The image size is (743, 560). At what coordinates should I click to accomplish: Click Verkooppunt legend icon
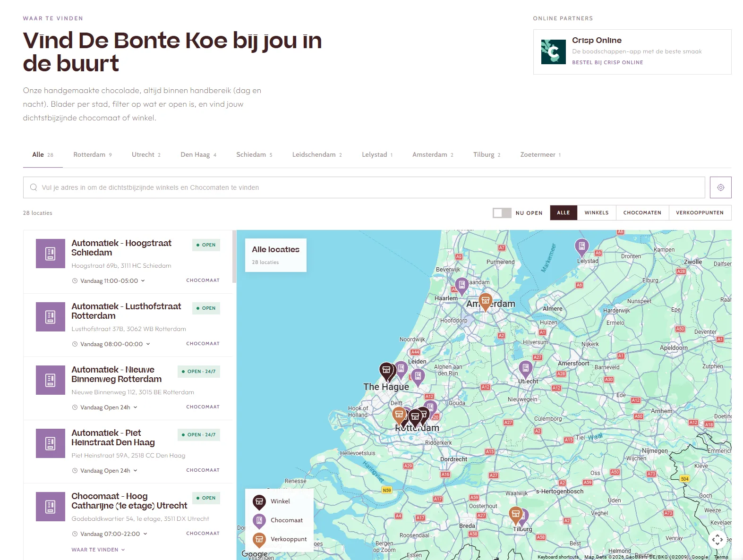259,539
